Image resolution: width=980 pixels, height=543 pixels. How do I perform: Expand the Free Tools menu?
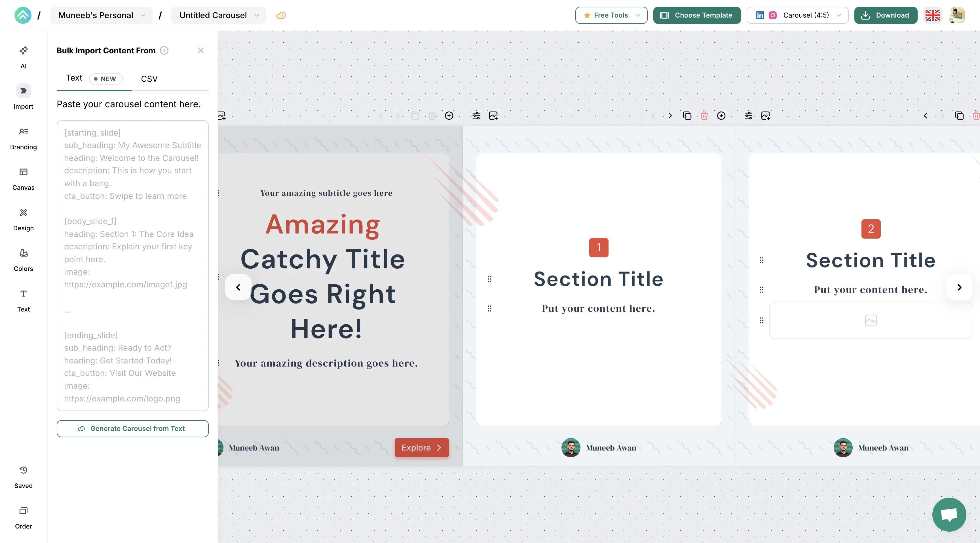(x=611, y=15)
